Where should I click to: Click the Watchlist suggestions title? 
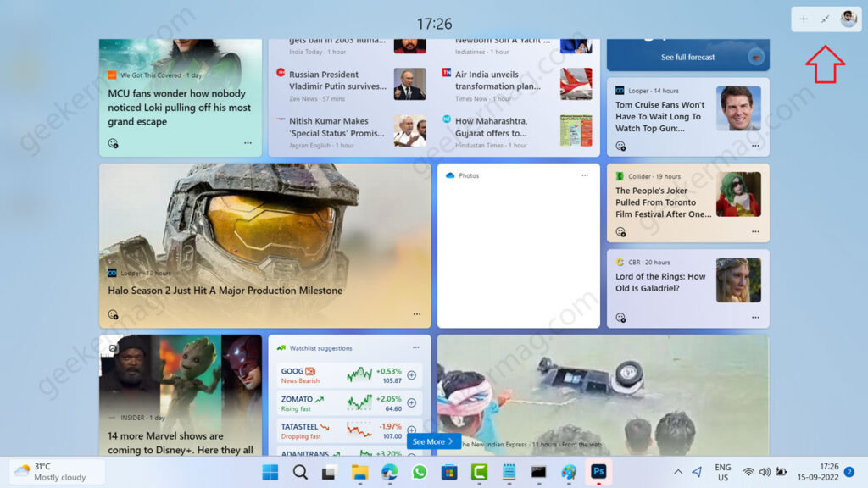tap(320, 348)
